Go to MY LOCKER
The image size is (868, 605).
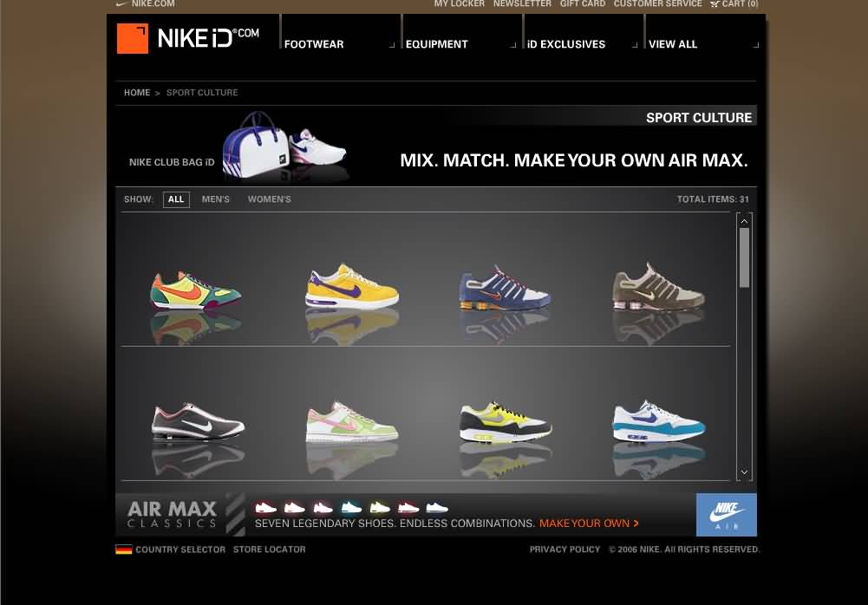459,4
